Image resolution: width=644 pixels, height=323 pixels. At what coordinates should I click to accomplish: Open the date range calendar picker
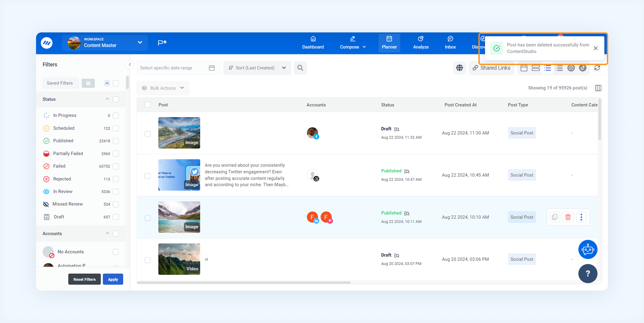(212, 68)
